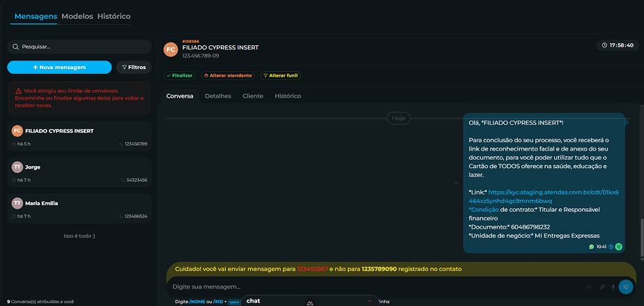Click the search magnifier icon

click(15, 47)
